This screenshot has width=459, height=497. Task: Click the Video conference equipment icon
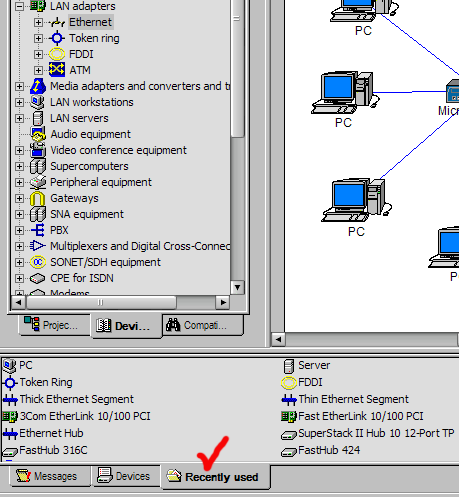pos(38,150)
